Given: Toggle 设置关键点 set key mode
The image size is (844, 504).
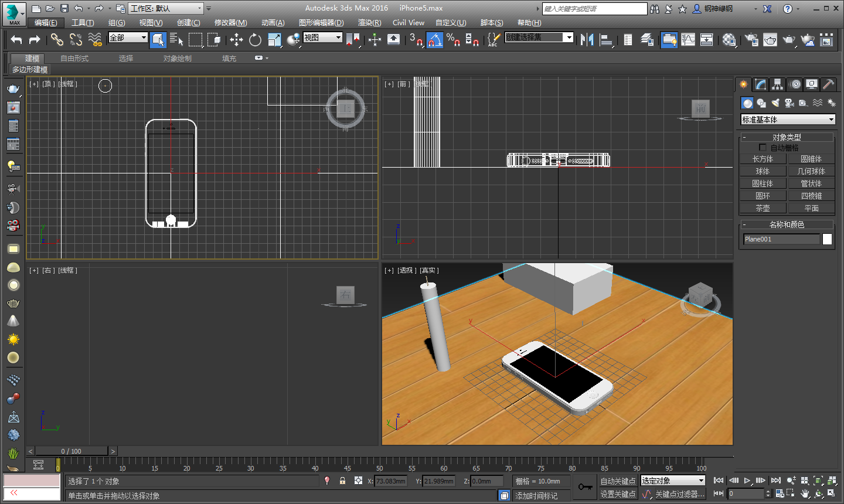Looking at the screenshot, I should tap(618, 494).
